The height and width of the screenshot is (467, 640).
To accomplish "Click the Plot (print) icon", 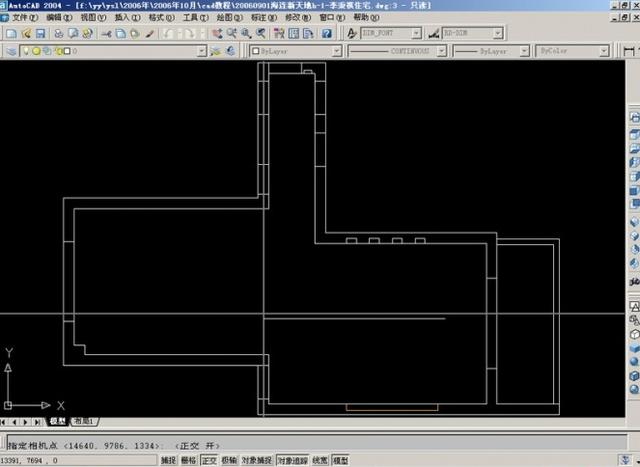I will 59,33.
